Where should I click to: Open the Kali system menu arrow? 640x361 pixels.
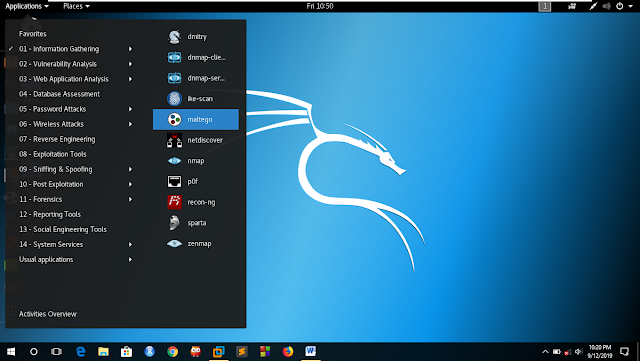click(631, 6)
